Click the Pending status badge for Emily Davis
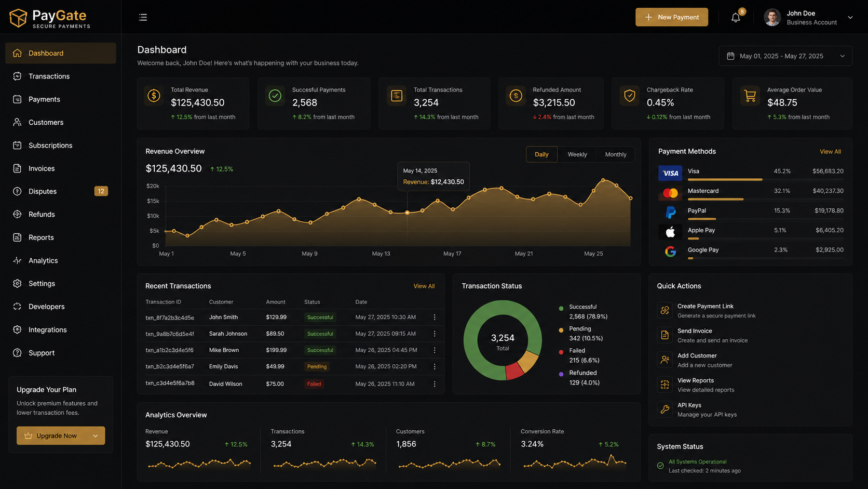The height and width of the screenshot is (489, 868). pos(317,366)
